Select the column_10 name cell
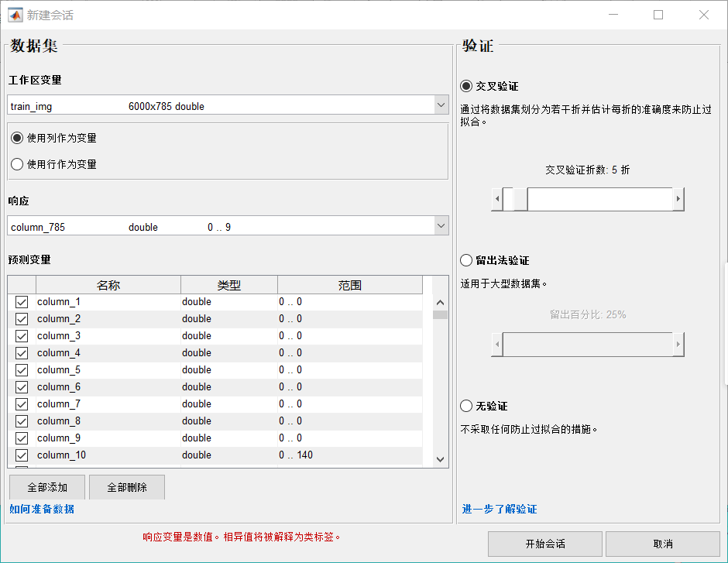The width and height of the screenshot is (728, 563). coord(108,455)
